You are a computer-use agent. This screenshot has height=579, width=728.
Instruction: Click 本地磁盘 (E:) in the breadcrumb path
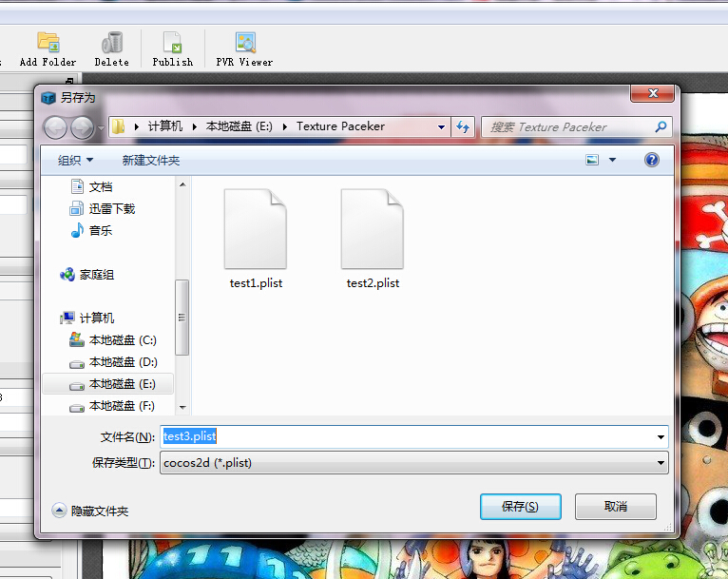[x=239, y=126]
